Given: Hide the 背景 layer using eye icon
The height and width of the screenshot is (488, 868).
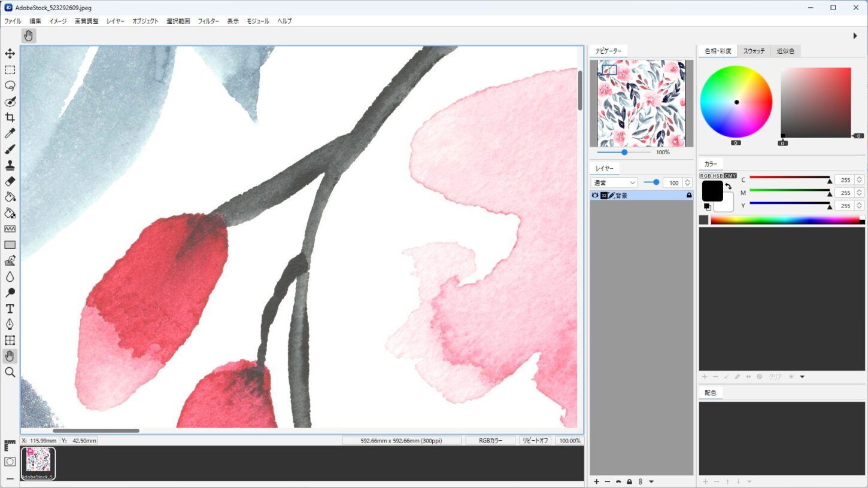Looking at the screenshot, I should pos(595,196).
